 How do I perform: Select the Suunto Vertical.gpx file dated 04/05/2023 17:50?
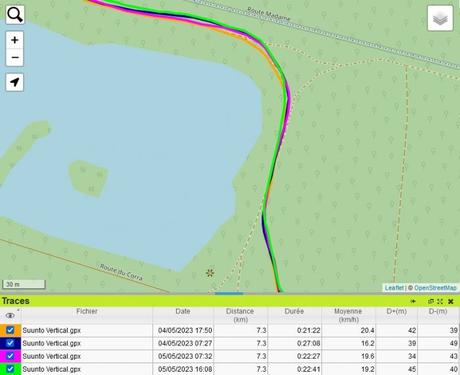click(x=52, y=330)
